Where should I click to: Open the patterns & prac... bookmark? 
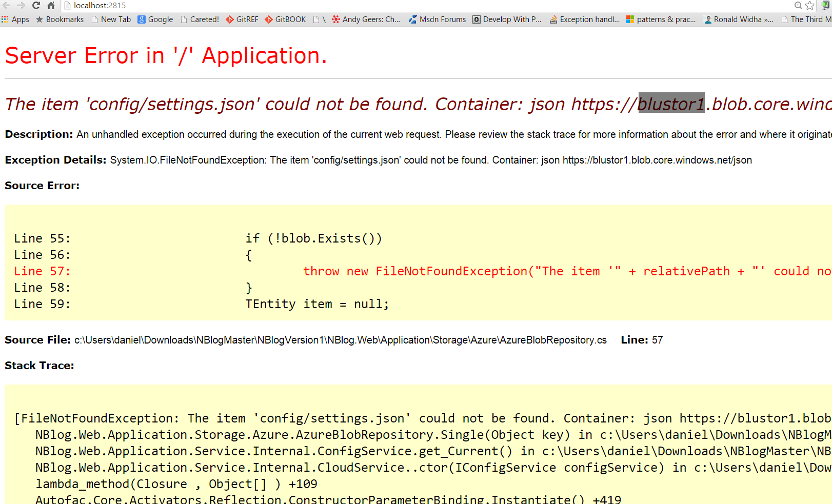point(661,19)
